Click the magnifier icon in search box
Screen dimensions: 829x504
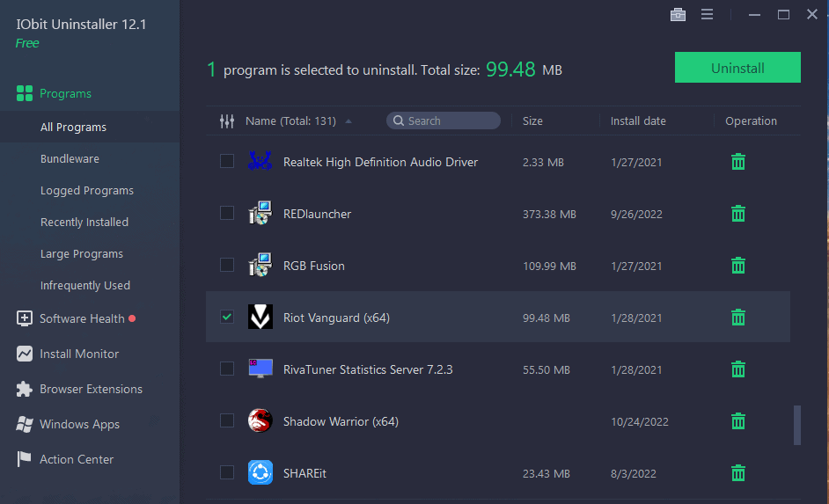click(399, 121)
